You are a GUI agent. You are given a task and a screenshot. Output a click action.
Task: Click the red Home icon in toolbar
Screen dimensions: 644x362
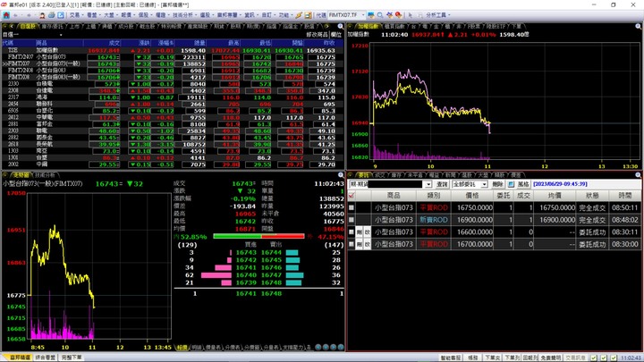(6, 15)
